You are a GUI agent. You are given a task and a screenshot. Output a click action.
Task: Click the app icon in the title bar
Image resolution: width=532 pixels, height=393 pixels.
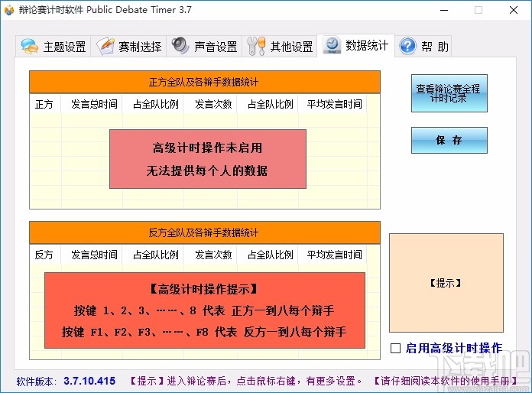(9, 10)
